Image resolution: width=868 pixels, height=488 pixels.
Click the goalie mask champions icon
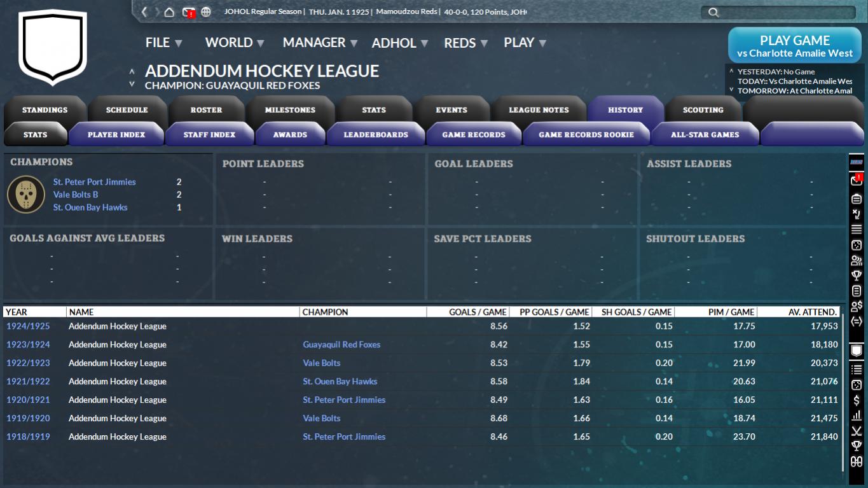click(26, 194)
